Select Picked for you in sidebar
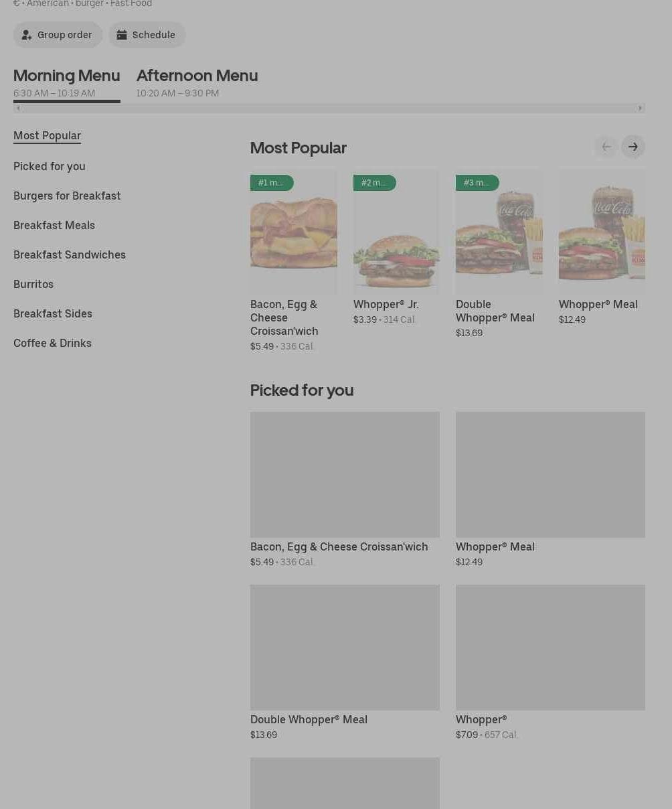Viewport: 672px width, 809px height. tap(50, 166)
